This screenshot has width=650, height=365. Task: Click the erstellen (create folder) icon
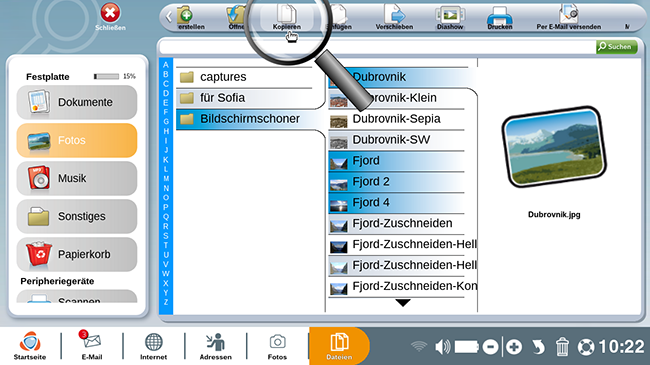tap(190, 17)
